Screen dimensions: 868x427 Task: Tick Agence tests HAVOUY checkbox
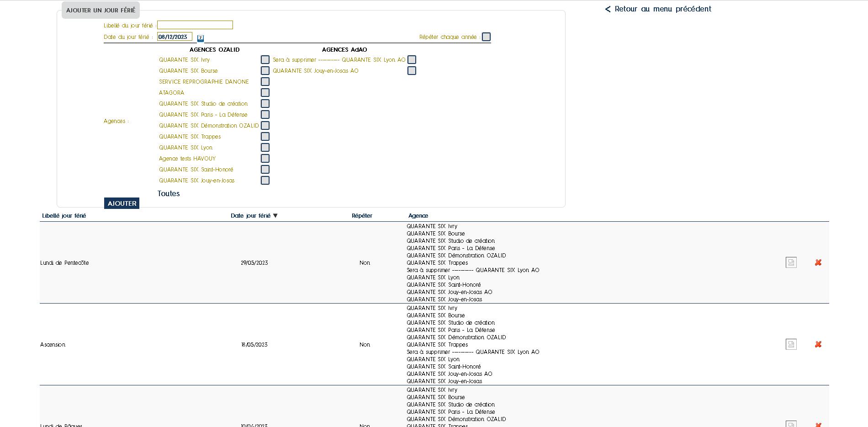[x=265, y=159]
